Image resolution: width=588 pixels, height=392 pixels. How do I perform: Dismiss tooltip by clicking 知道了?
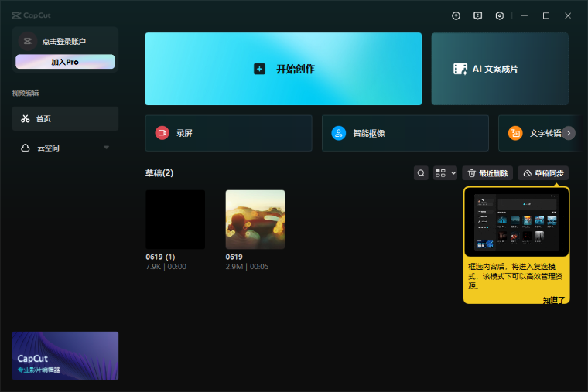point(554,300)
